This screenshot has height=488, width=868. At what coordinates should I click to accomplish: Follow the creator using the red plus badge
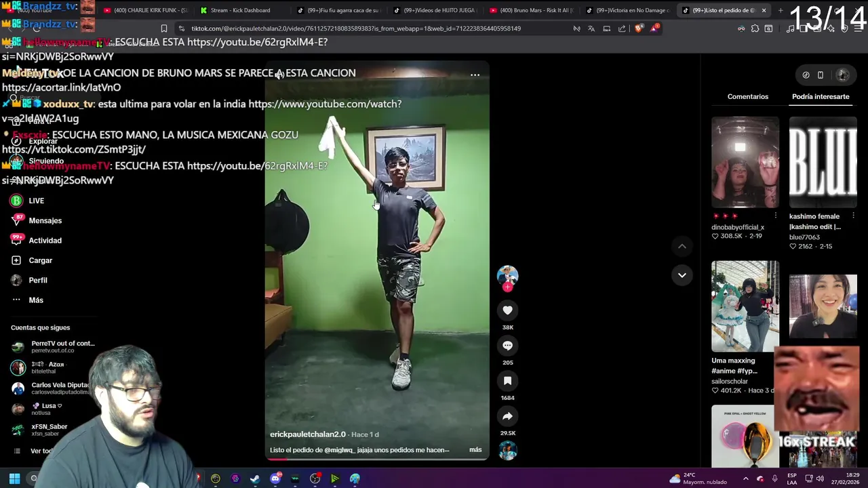[x=507, y=287]
